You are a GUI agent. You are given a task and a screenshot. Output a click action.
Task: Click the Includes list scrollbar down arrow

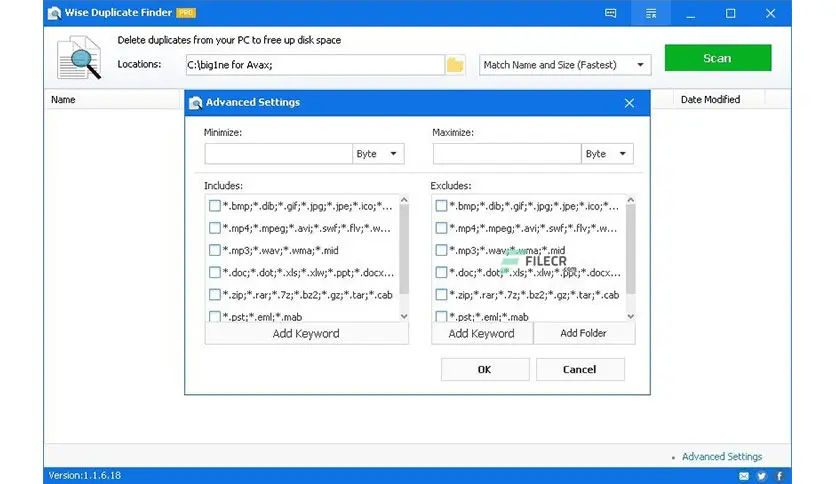(404, 316)
